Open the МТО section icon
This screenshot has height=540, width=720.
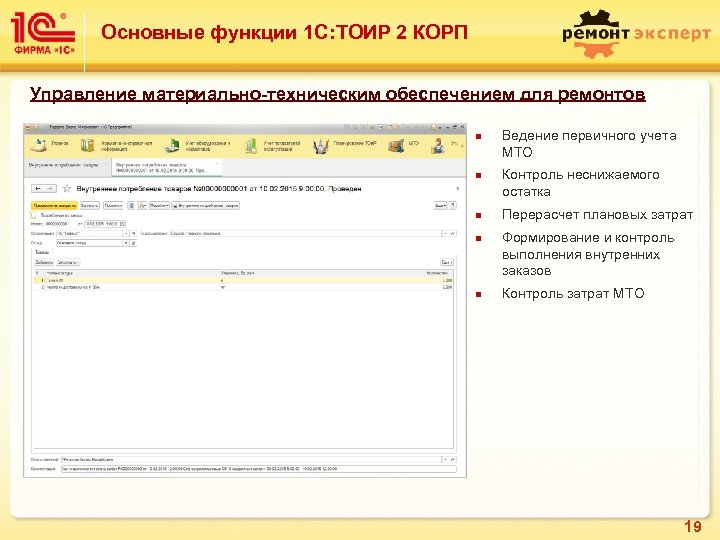pos(396,146)
